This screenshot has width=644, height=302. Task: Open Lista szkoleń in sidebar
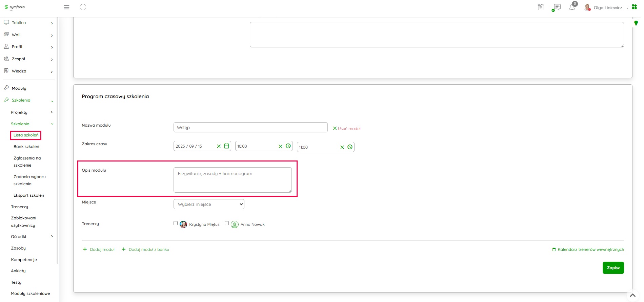click(x=26, y=135)
